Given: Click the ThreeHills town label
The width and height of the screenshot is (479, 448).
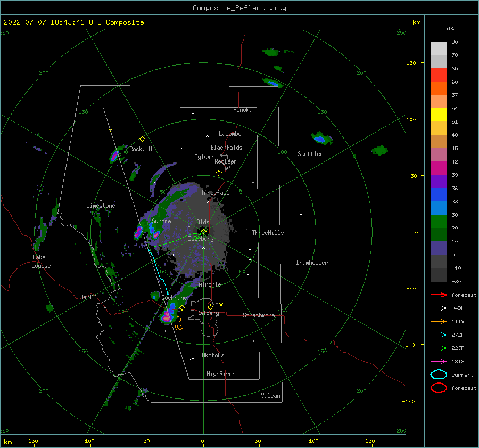Looking at the screenshot, I should click(x=268, y=233).
